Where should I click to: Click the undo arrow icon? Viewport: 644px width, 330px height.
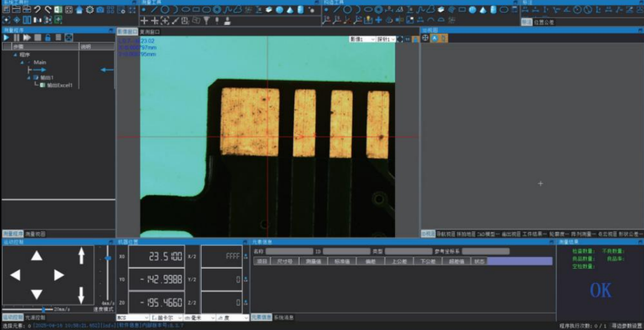(x=37, y=10)
